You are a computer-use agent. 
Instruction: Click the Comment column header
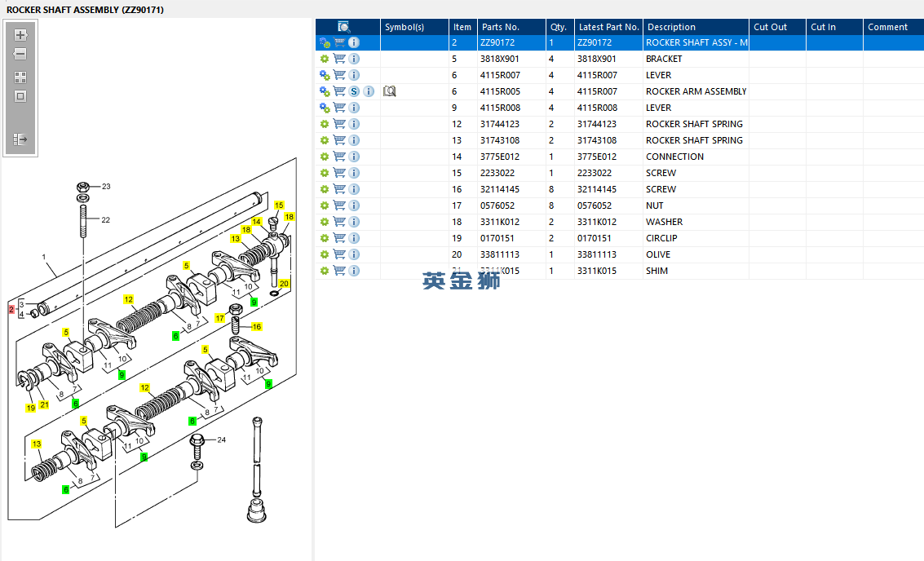click(x=893, y=27)
